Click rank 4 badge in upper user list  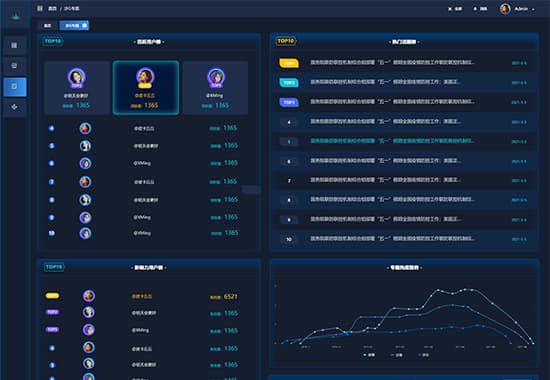click(52, 128)
